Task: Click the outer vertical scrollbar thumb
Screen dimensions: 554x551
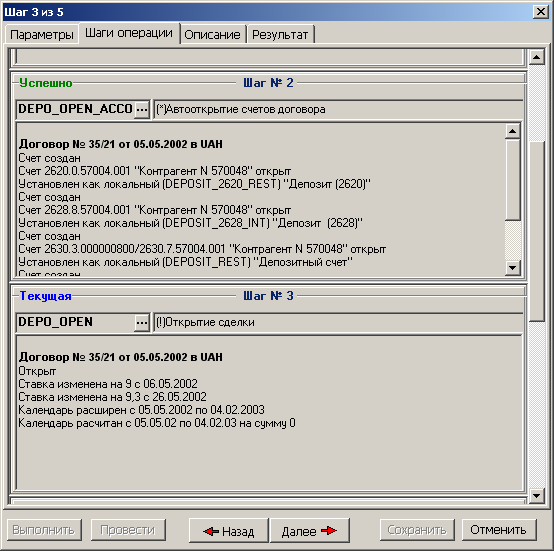Action: pyautogui.click(x=537, y=231)
